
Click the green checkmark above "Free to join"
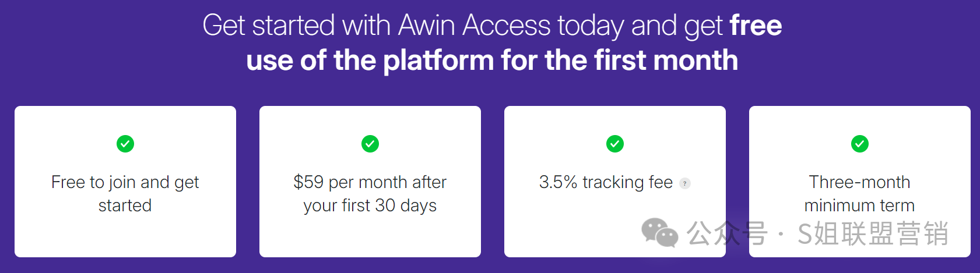[125, 144]
